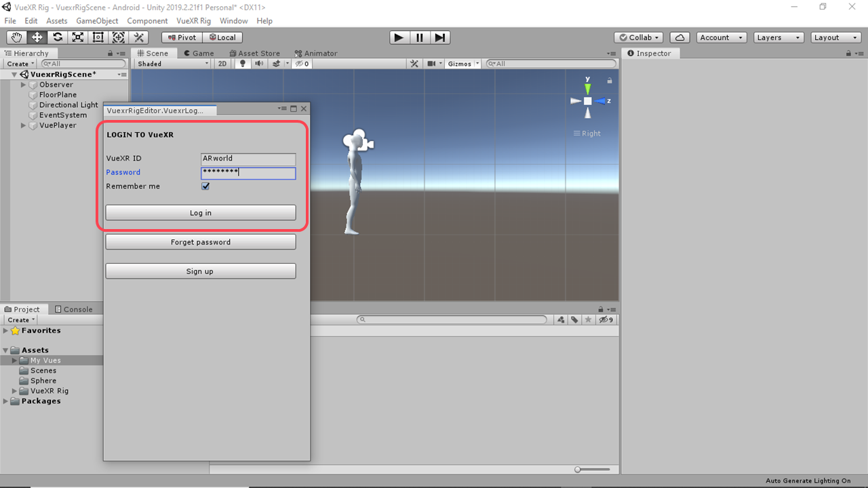Open the GameObject menu
This screenshot has height=488, width=868.
[97, 21]
